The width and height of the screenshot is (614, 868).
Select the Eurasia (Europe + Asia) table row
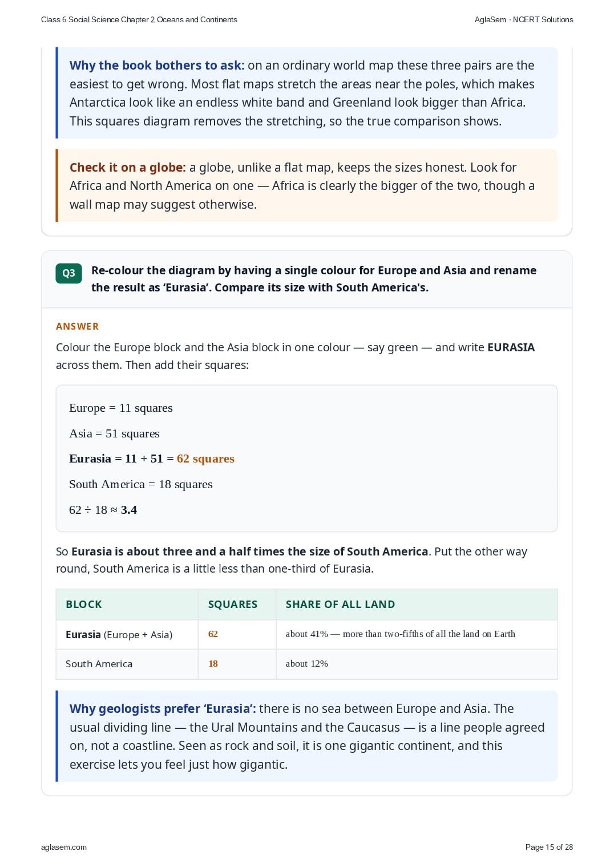click(306, 634)
